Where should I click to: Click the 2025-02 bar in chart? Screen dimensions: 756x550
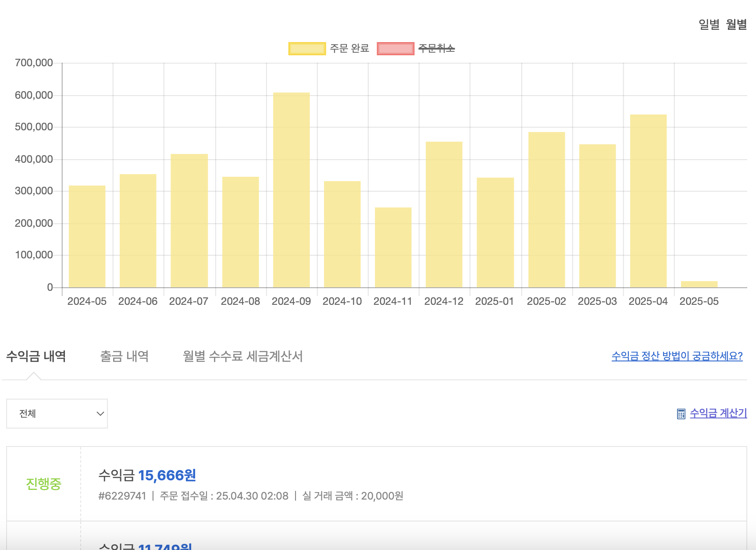pyautogui.click(x=546, y=210)
